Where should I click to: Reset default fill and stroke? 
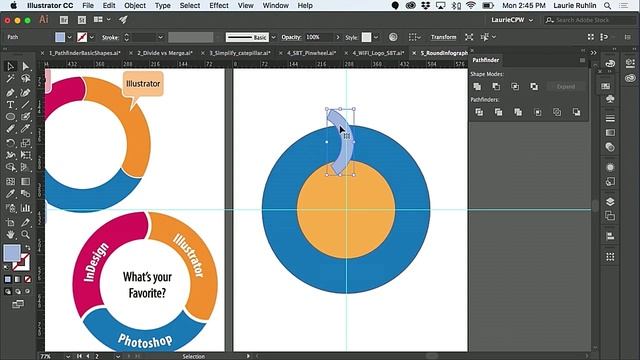tap(6, 267)
